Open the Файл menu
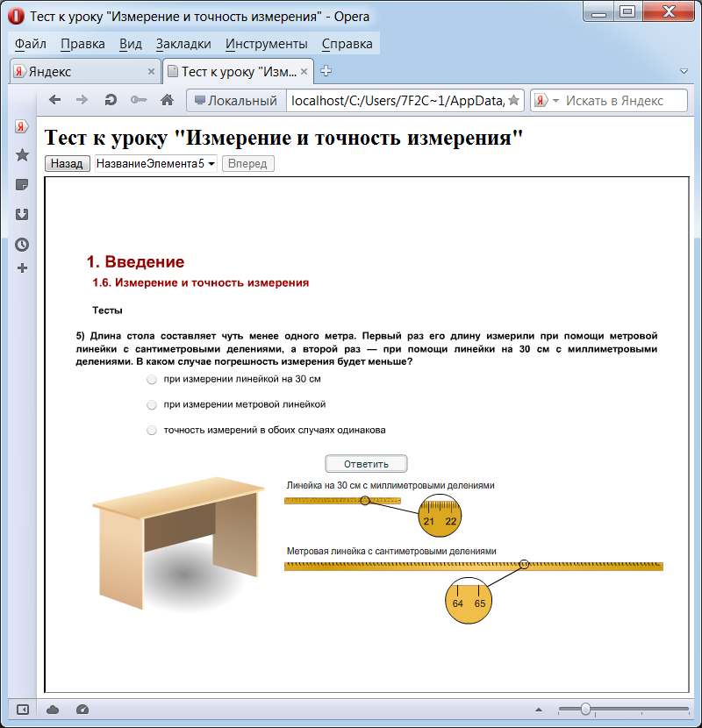The width and height of the screenshot is (702, 728). (30, 44)
